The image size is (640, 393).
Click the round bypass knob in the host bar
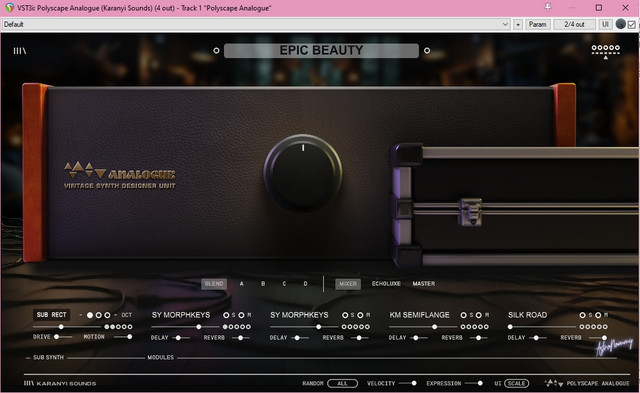(x=621, y=24)
